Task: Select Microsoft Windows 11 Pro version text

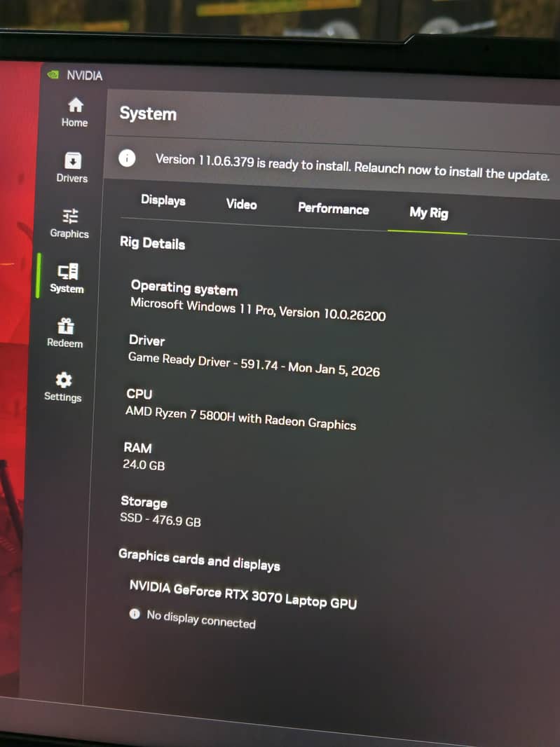Action: pyautogui.click(x=258, y=309)
